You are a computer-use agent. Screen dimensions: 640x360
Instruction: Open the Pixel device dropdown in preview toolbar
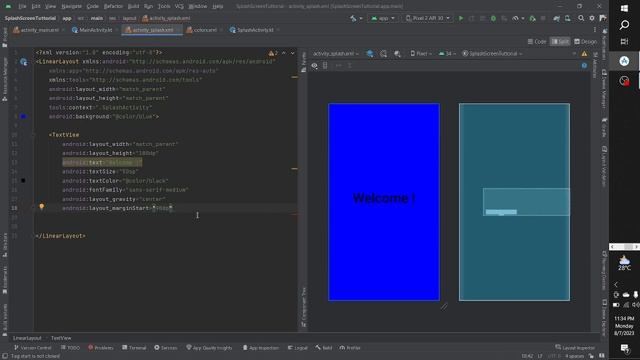tap(421, 54)
